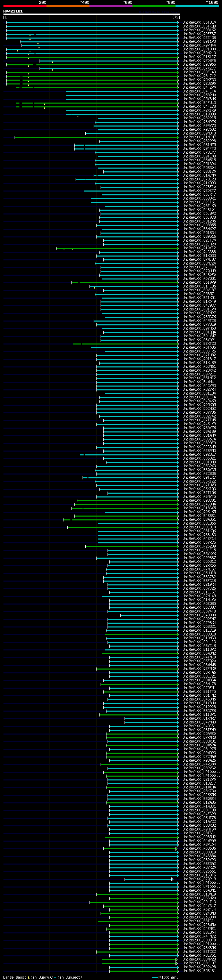222x980 pixels.
Task: Open hit UniRef100_C1MKH7
Action: 199,137
